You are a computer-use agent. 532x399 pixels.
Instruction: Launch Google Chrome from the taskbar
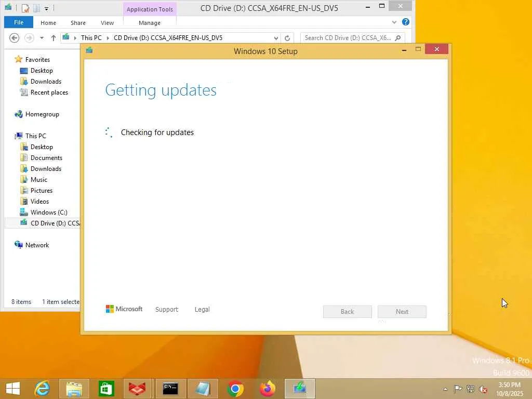pos(235,389)
